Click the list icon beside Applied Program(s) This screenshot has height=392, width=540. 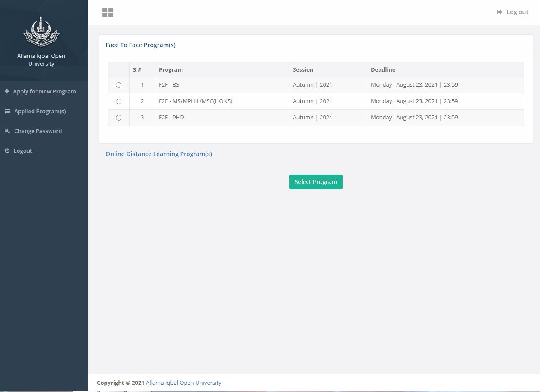pos(7,111)
